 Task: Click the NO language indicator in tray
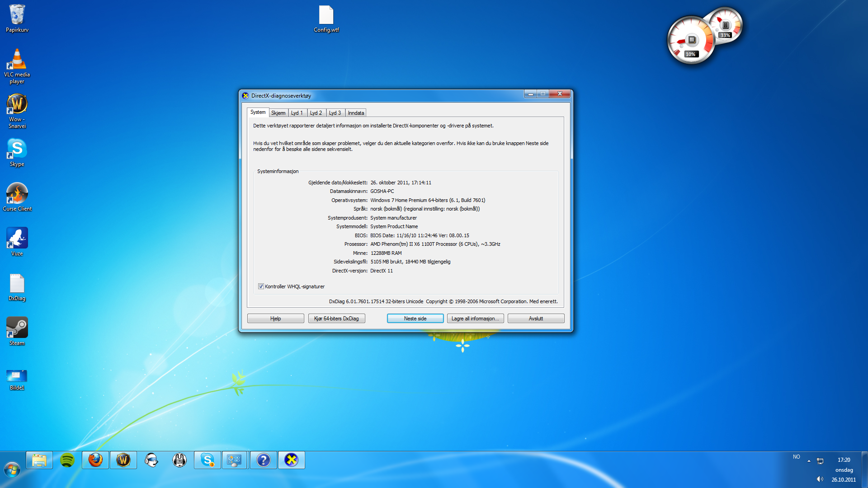click(x=797, y=457)
